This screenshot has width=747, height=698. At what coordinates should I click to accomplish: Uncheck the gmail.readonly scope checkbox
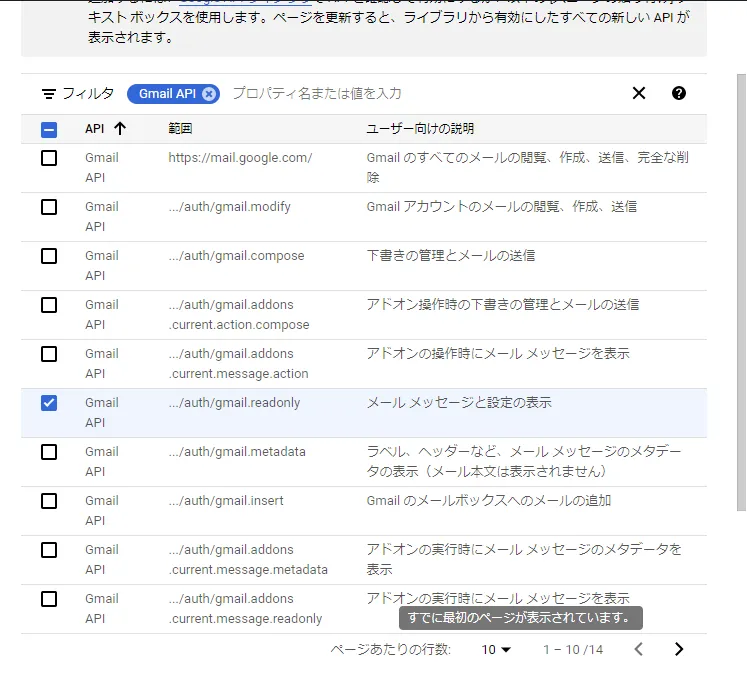tap(49, 403)
